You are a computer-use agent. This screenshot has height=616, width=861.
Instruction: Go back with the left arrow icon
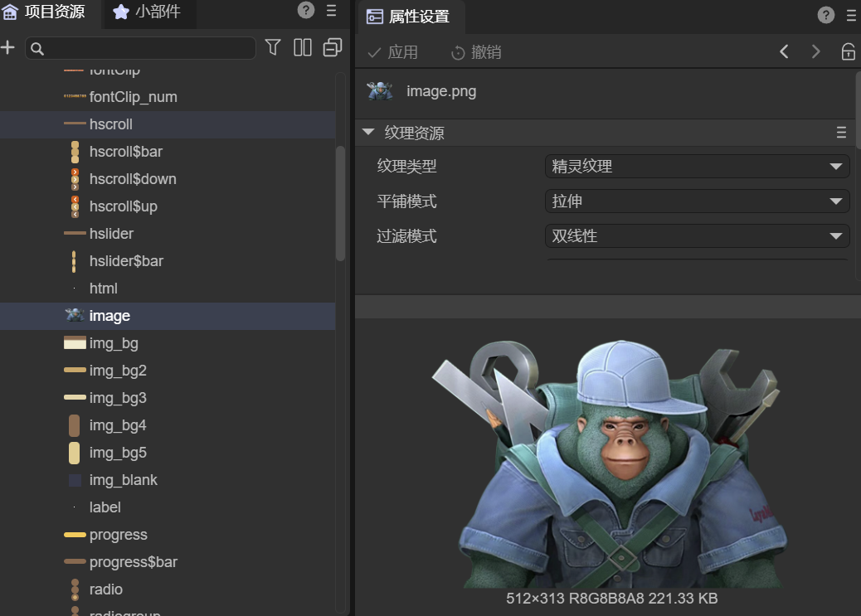(784, 52)
